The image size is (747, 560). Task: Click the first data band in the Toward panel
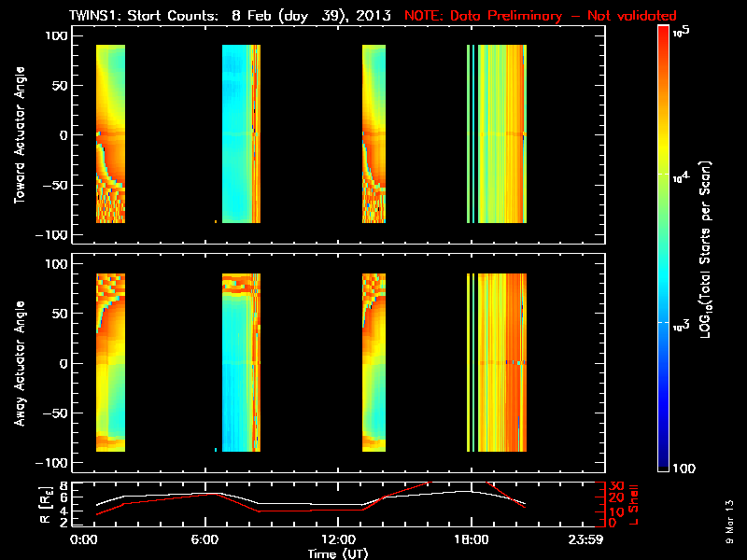(110, 133)
